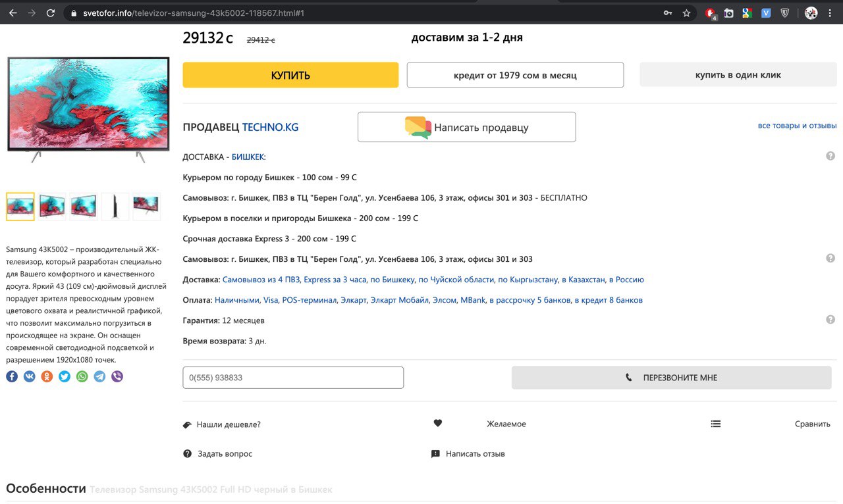
Task: Click the crossed-out old price 29412 с
Action: [x=261, y=39]
